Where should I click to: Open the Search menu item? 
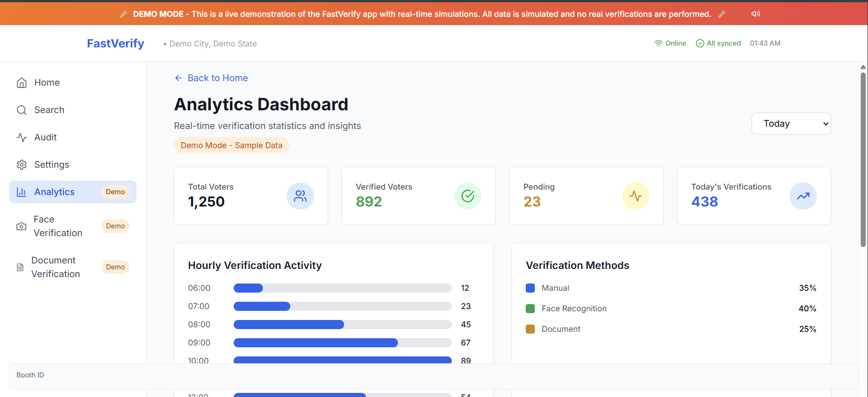73,110
